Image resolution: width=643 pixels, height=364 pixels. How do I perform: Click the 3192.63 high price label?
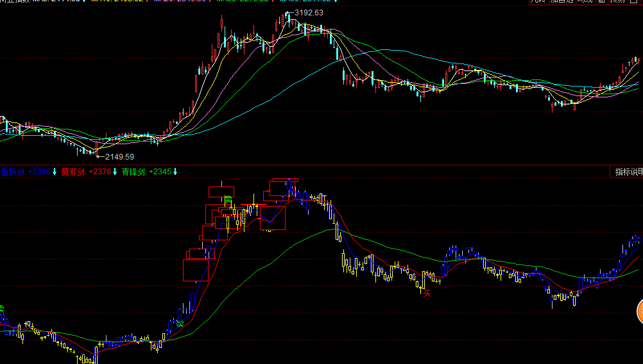309,13
